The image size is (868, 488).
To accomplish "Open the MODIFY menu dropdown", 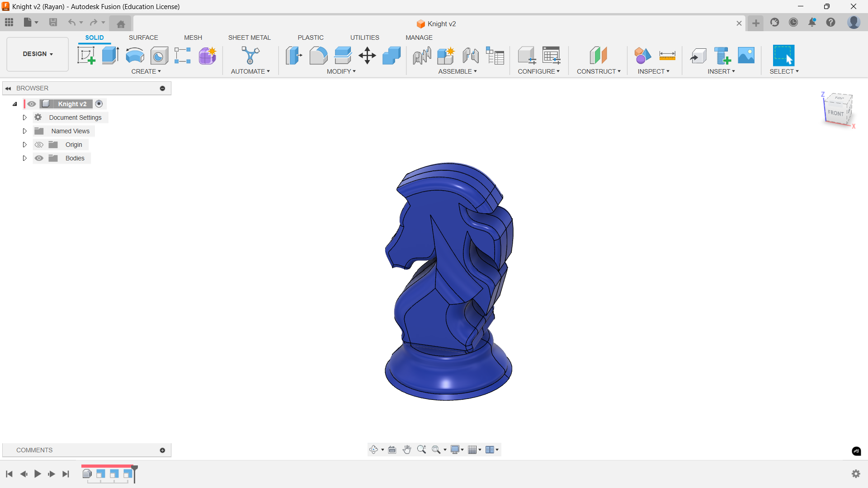I will pos(341,71).
